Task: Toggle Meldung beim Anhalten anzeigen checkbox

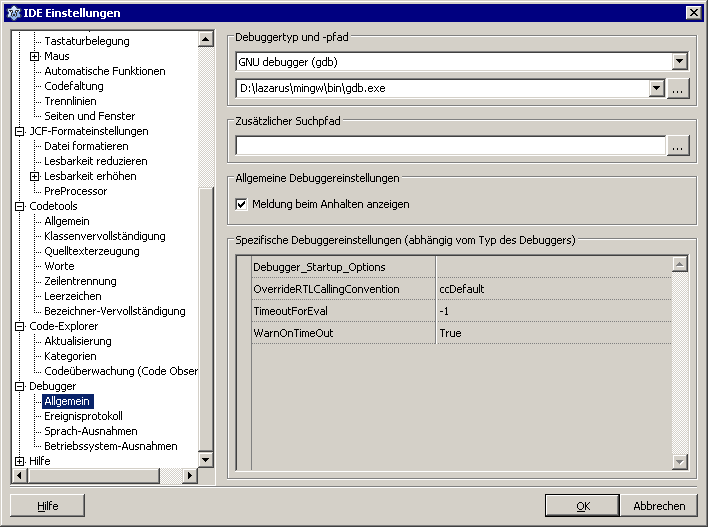Action: point(241,204)
